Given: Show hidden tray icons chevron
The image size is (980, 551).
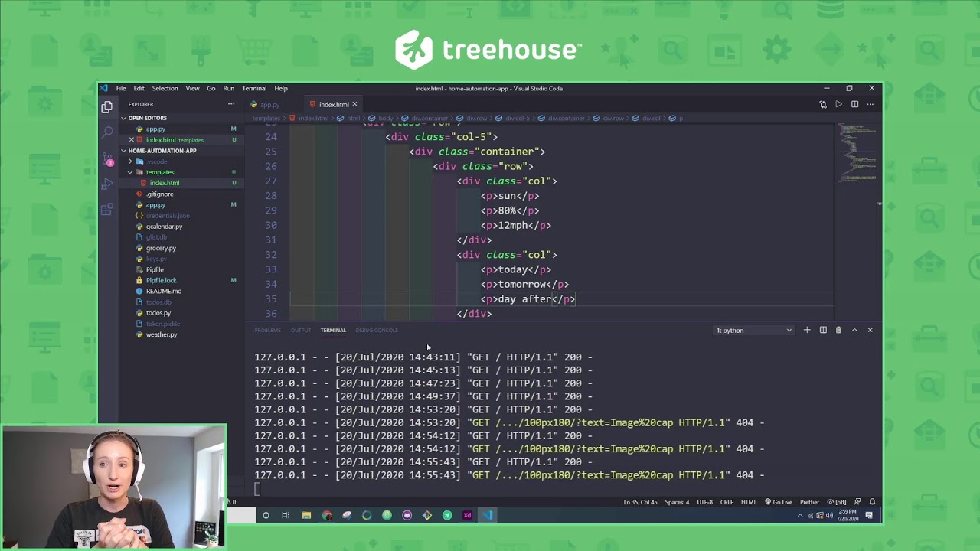Looking at the screenshot, I should click(x=800, y=516).
